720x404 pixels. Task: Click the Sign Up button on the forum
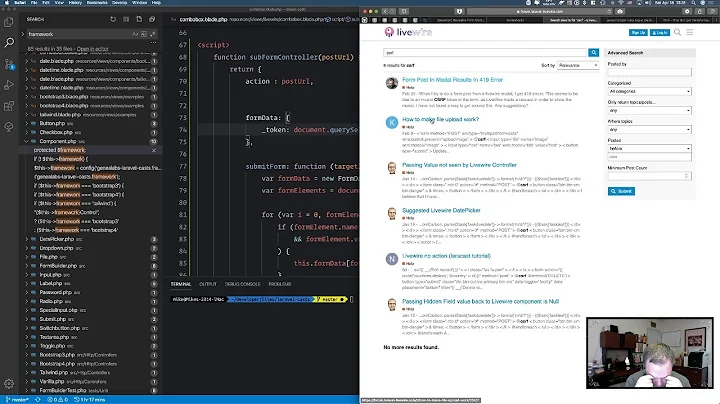click(638, 33)
